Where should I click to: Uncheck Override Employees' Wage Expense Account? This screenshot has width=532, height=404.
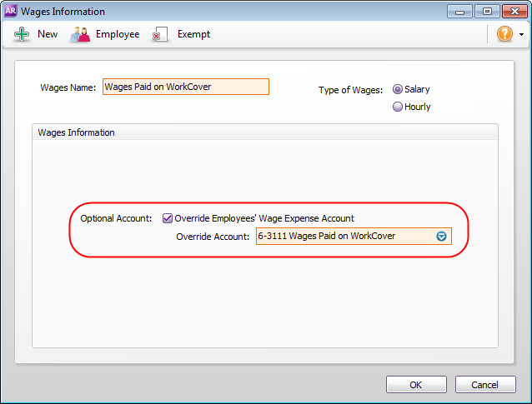click(x=168, y=218)
